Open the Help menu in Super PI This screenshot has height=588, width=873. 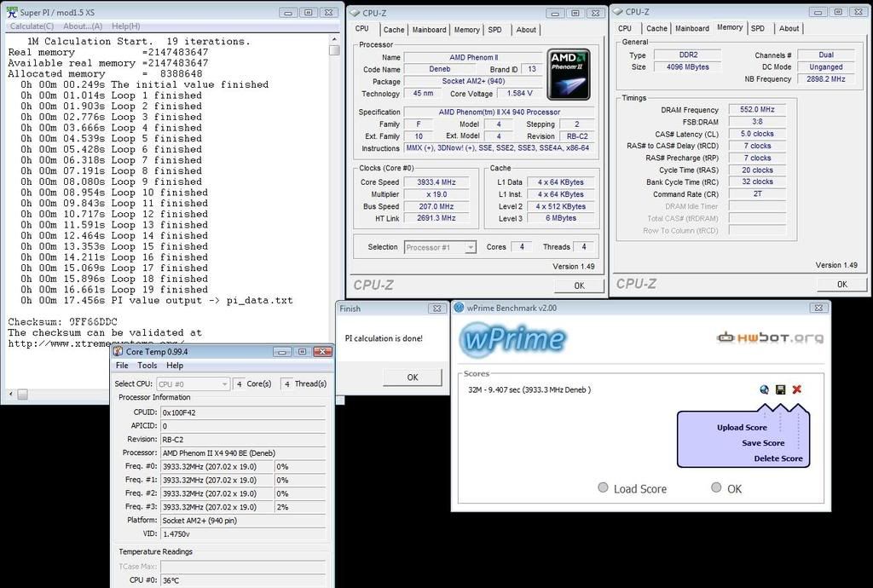[x=126, y=26]
